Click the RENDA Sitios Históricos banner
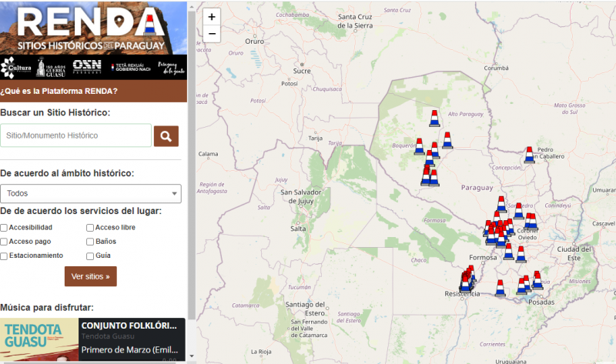The image size is (616, 364). pos(93,28)
